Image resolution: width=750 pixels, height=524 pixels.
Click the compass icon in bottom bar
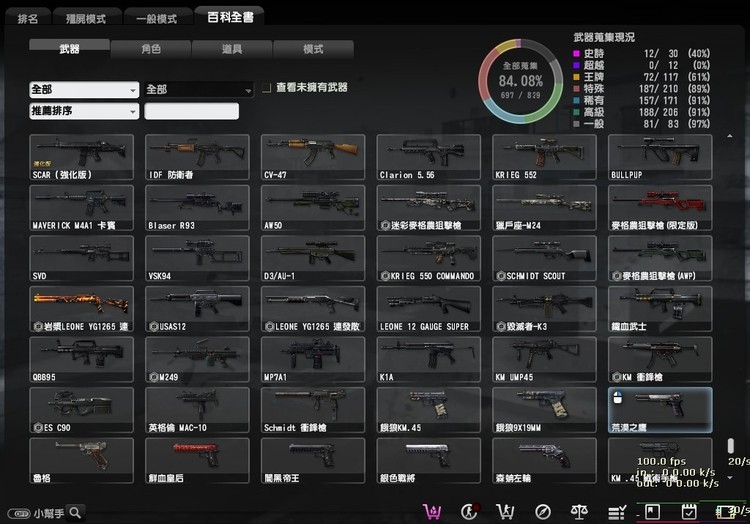[x=542, y=512]
